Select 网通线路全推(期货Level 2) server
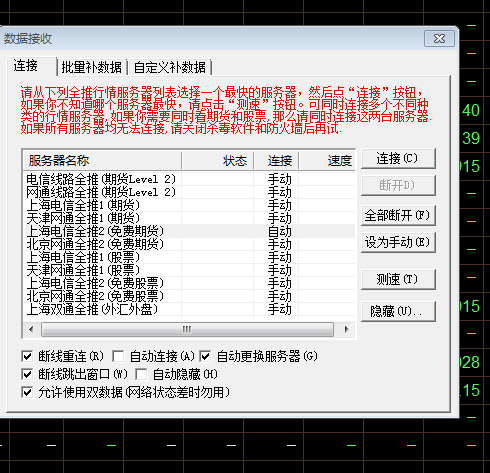Viewport: 490px width, 473px height. [189, 192]
